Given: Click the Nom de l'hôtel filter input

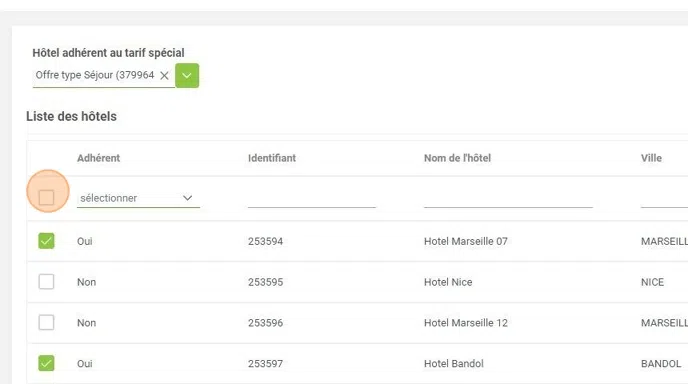Looking at the screenshot, I should pos(508,198).
